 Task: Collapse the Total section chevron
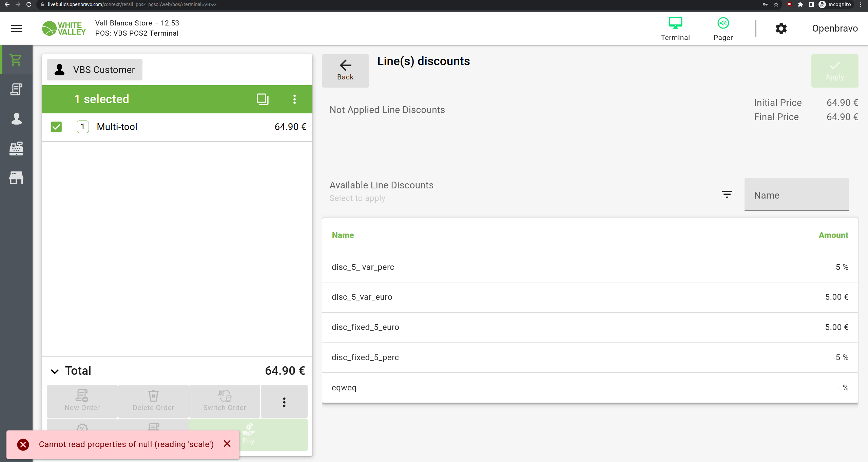coord(55,371)
